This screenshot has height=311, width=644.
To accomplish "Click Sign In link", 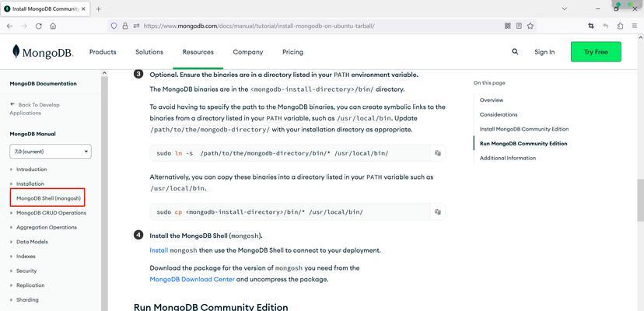I will [x=544, y=52].
